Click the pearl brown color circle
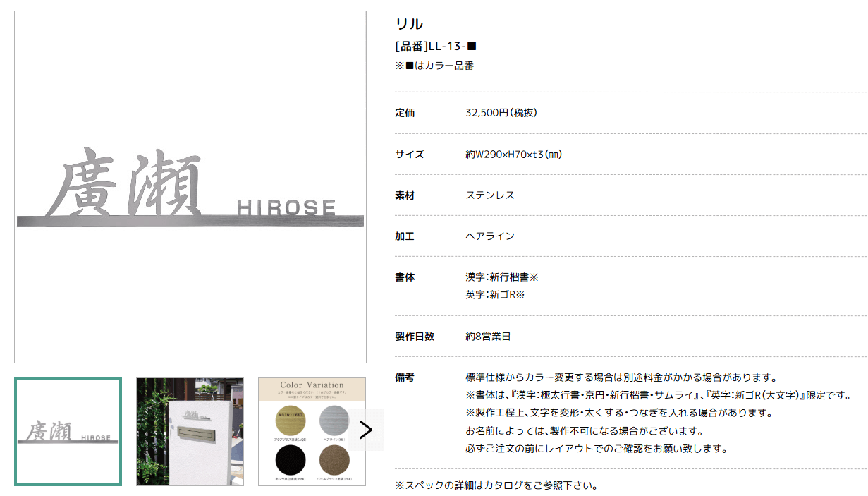 (334, 461)
